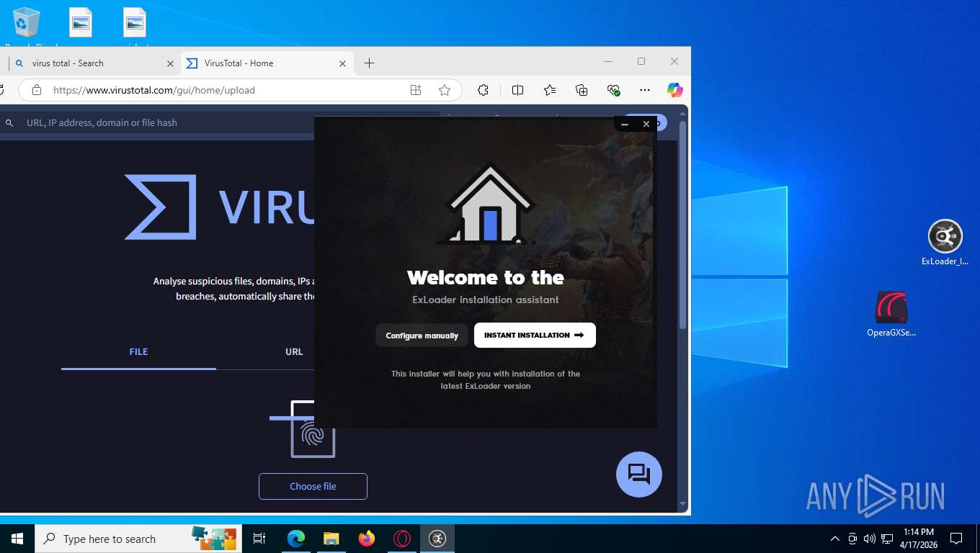980x553 pixels.
Task: Add this page to favorites star
Action: pos(445,90)
